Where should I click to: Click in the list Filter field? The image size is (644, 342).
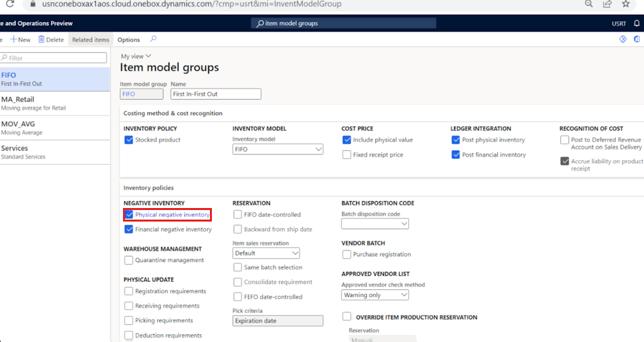53,58
